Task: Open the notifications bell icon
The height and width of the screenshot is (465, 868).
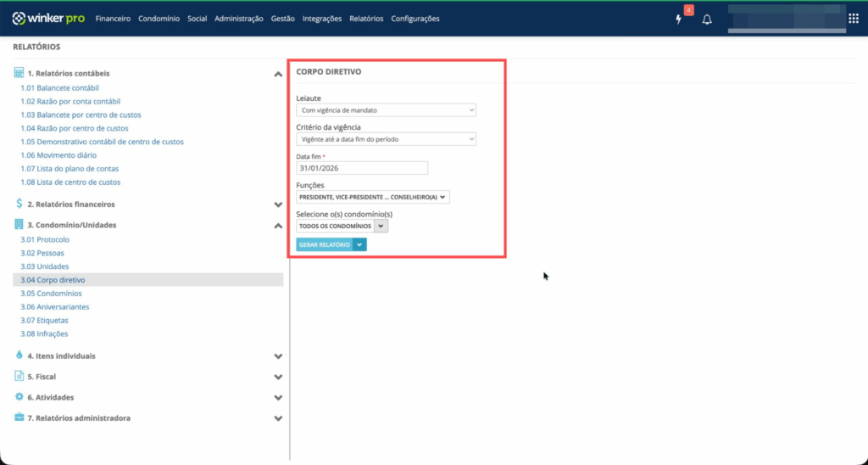Action: (707, 19)
